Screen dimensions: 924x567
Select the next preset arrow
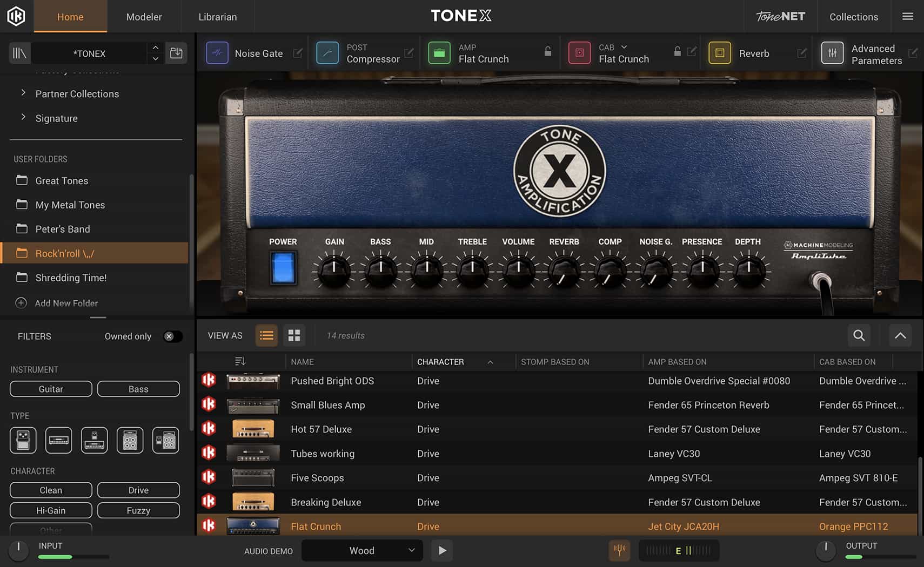point(156,58)
